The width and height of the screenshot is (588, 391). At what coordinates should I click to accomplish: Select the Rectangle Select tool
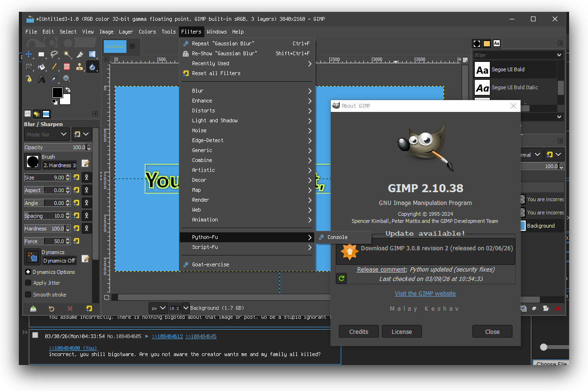(42, 54)
